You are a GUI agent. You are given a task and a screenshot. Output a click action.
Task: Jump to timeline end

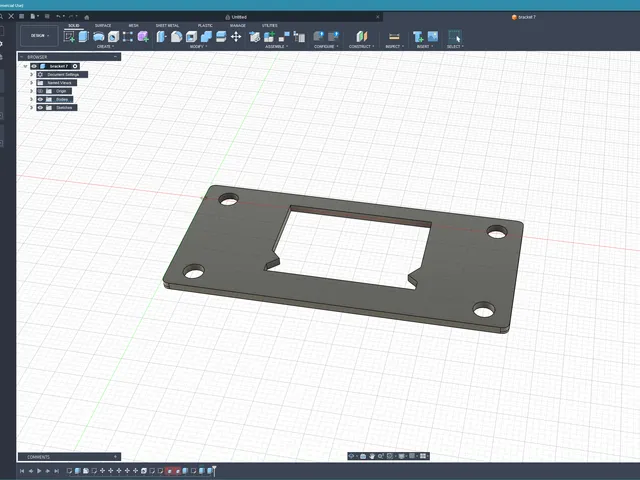coord(57,471)
